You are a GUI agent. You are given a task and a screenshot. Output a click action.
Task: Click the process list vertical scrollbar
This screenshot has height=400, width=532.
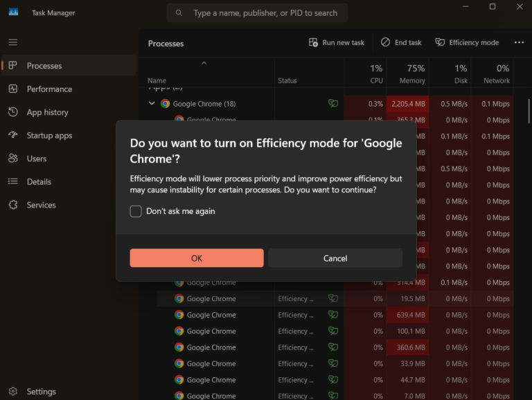coord(529,111)
